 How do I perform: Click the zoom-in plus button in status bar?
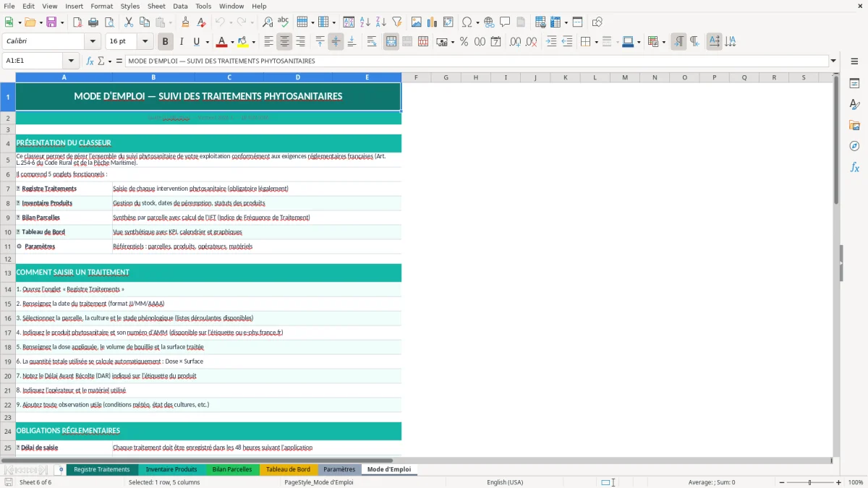(838, 482)
